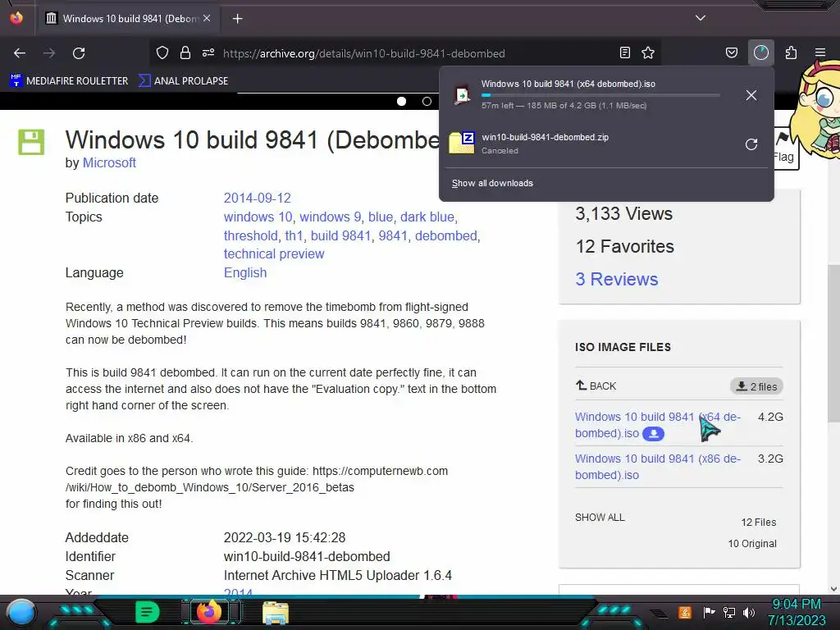Click the x64 iso file icon in downloads panel
The height and width of the screenshot is (630, 840).
463,95
